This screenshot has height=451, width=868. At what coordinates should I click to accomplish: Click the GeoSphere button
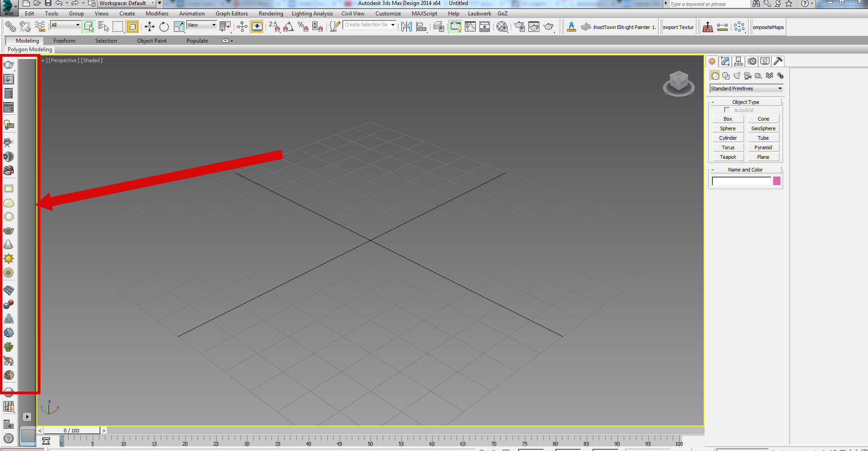tap(763, 128)
